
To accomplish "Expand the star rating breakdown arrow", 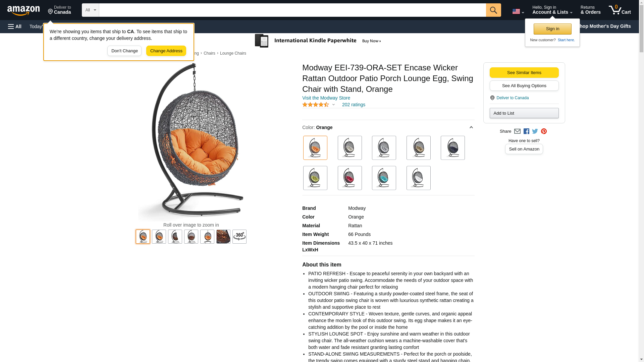I will tap(333, 105).
